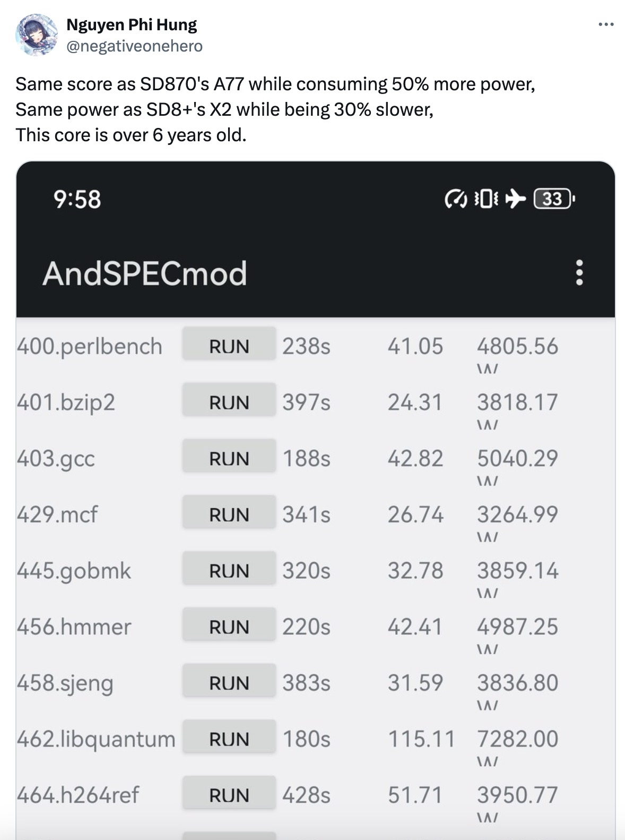Open the tweet's more options ellipsis
The height and width of the screenshot is (840, 625).
tap(605, 24)
